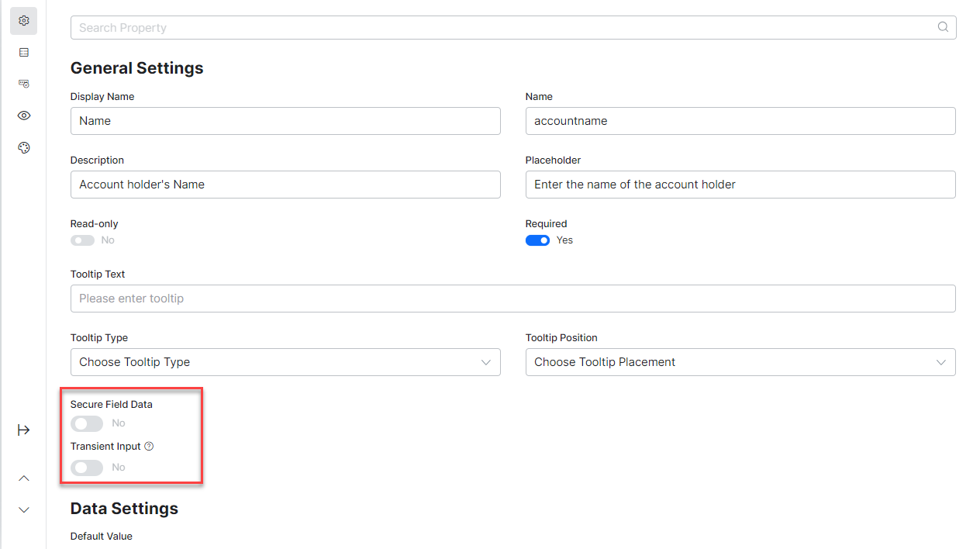Open the Tooltip Type dropdown

click(x=285, y=362)
